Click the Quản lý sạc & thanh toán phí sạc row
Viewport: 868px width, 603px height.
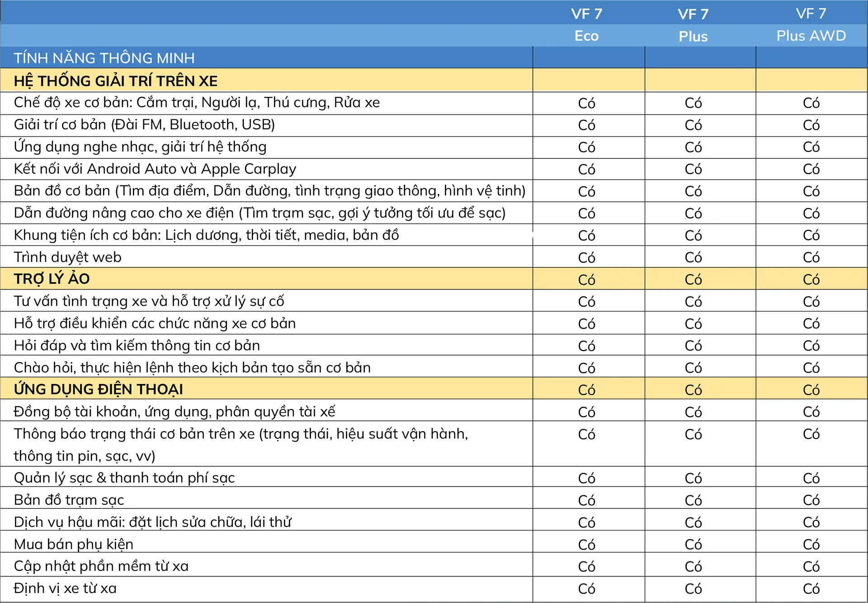click(x=124, y=478)
